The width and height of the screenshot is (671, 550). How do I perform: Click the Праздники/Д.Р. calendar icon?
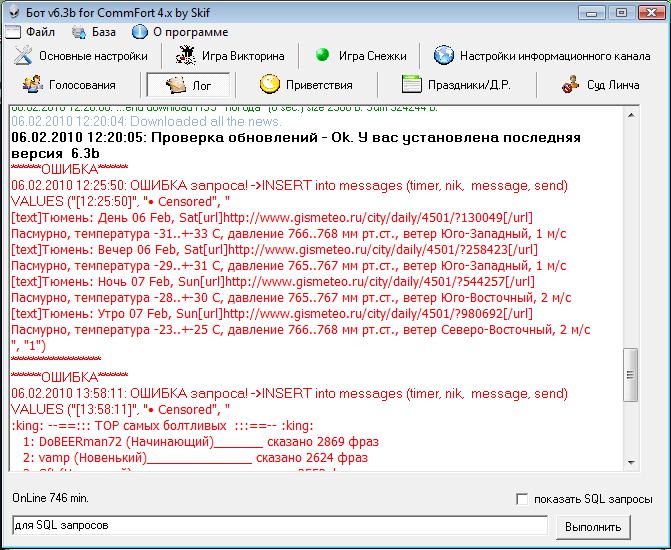(x=411, y=85)
